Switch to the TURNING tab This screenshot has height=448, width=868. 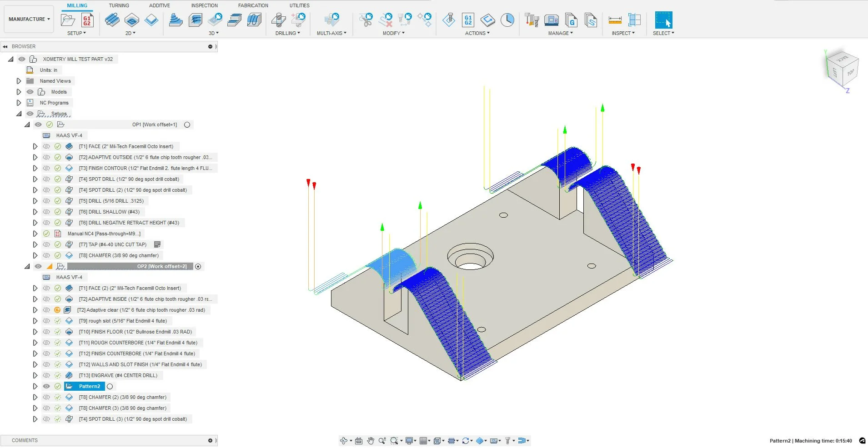pyautogui.click(x=119, y=5)
